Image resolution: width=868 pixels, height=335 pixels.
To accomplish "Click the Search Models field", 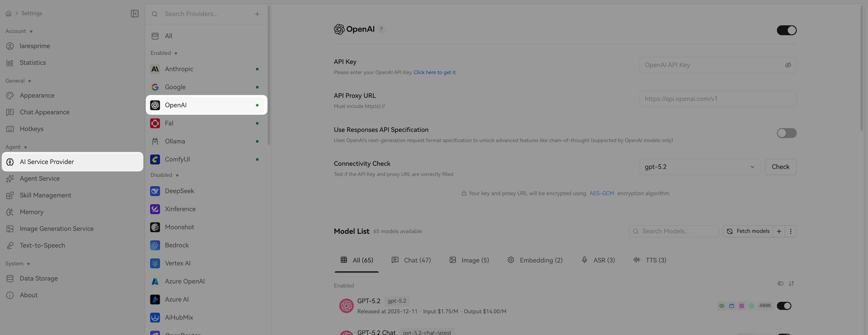I will click(x=674, y=231).
